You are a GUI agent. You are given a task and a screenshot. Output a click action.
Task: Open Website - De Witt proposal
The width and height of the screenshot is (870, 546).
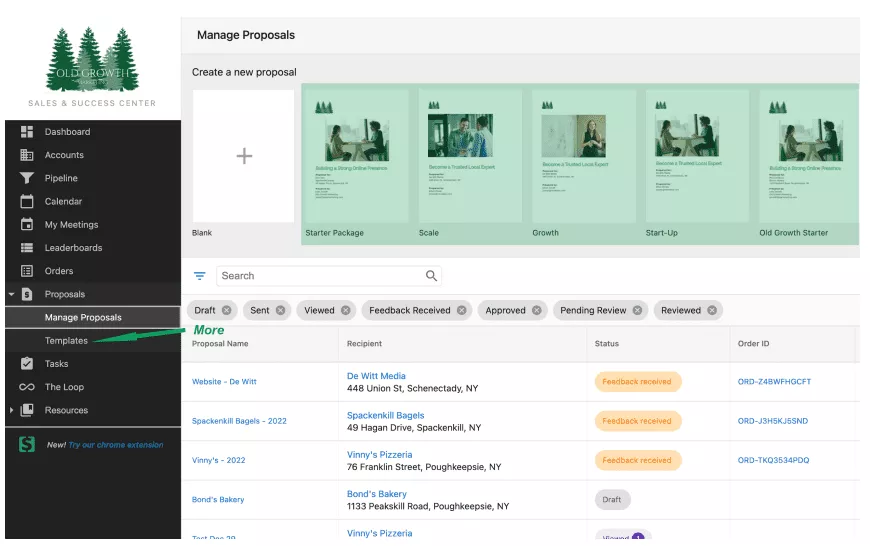pos(224,382)
